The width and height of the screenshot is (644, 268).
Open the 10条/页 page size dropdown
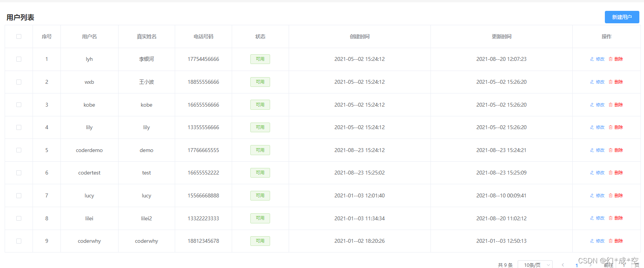(x=535, y=265)
